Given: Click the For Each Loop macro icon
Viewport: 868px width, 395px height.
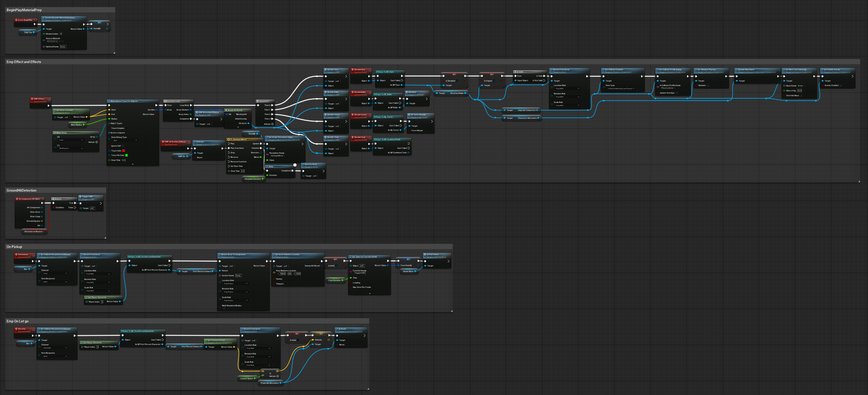Looking at the screenshot, I should coord(166,101).
